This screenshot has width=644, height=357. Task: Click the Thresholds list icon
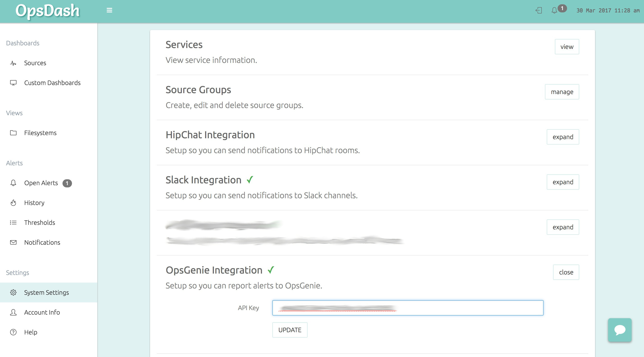(13, 222)
